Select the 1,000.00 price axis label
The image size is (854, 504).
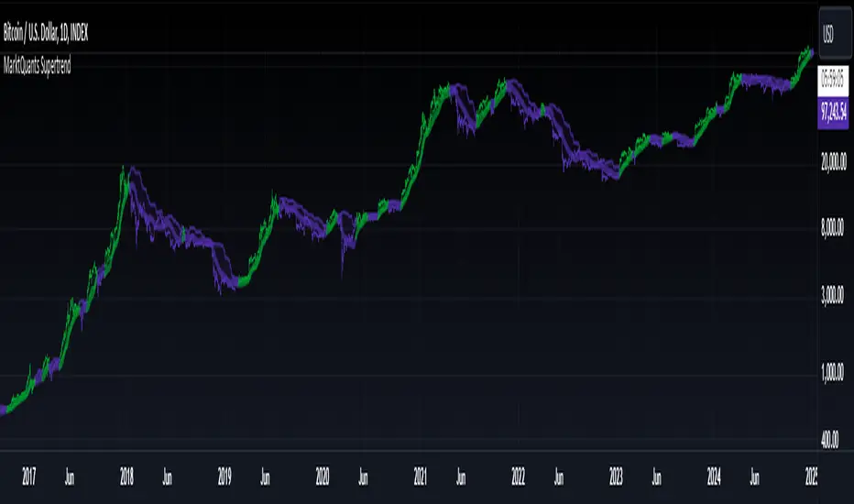point(833,373)
